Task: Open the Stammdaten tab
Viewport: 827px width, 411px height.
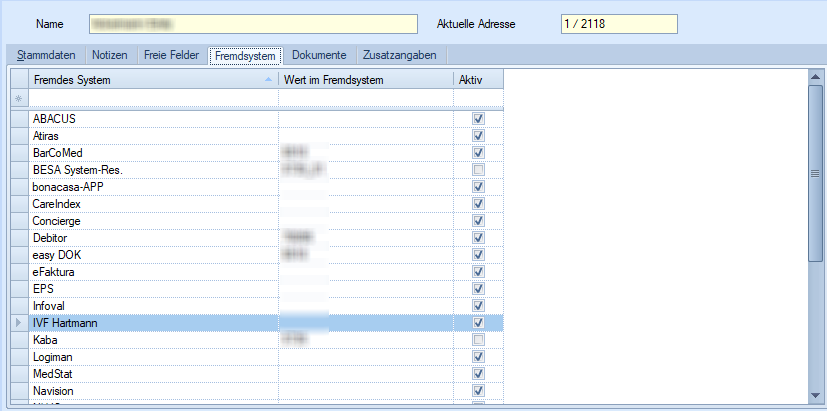Action: 46,55
